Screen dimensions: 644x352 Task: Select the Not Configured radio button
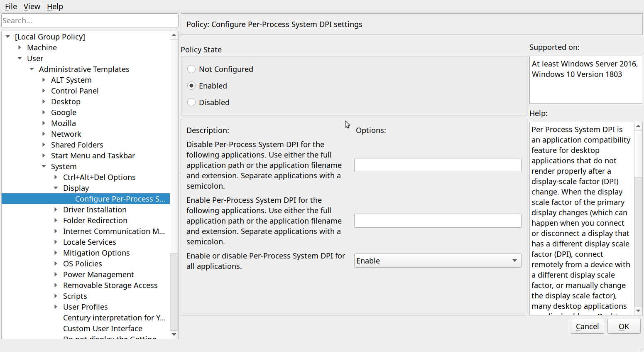point(191,69)
